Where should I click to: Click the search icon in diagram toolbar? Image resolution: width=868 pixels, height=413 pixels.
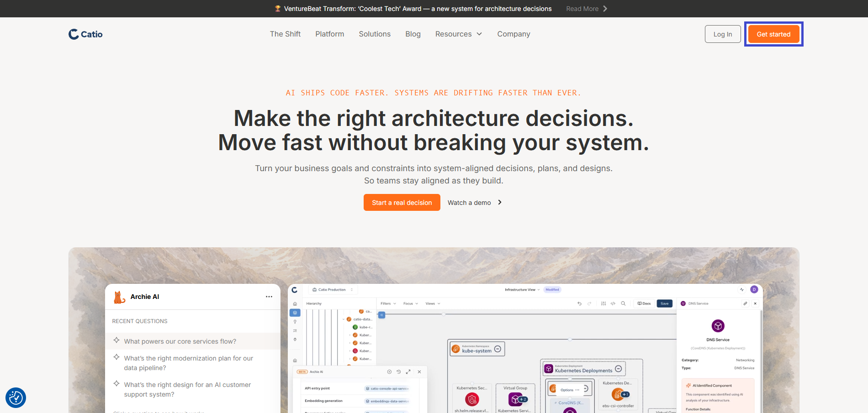[x=623, y=303]
